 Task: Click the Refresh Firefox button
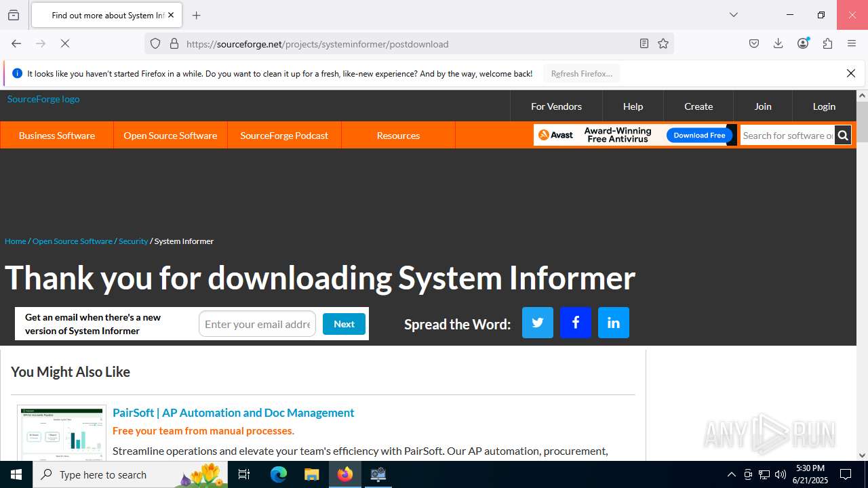[582, 73]
